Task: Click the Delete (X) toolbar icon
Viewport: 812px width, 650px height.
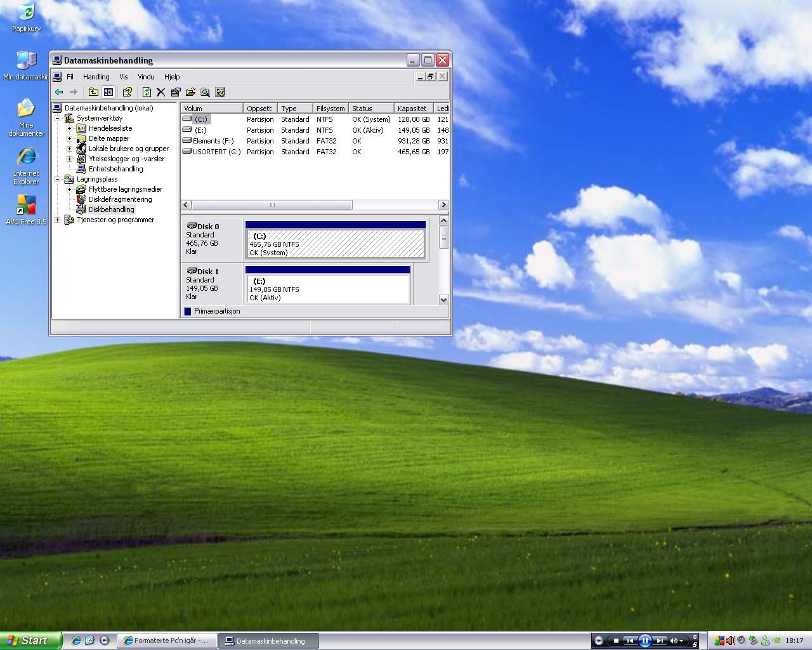Action: pos(161,92)
